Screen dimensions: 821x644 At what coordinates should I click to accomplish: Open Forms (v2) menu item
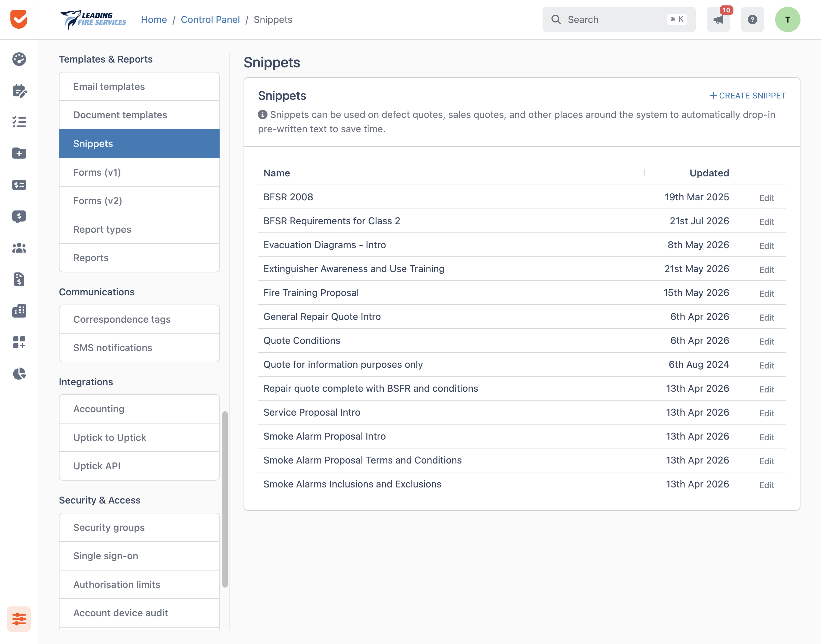point(139,201)
